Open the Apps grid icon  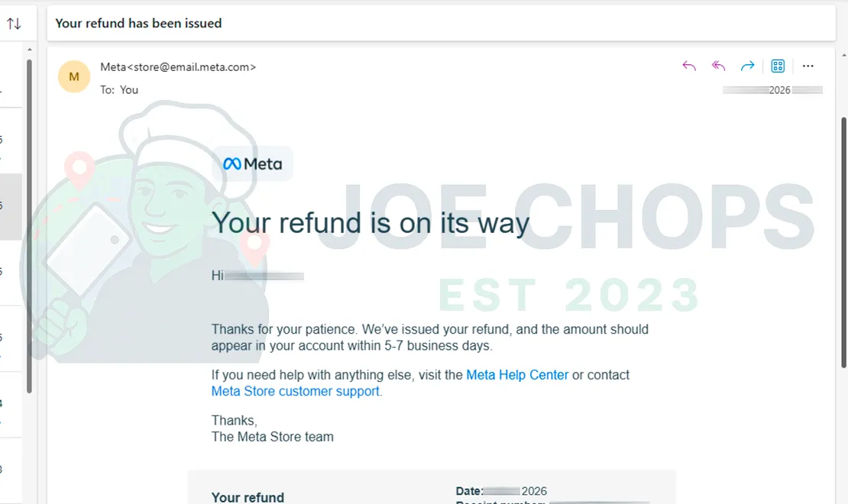coord(778,66)
